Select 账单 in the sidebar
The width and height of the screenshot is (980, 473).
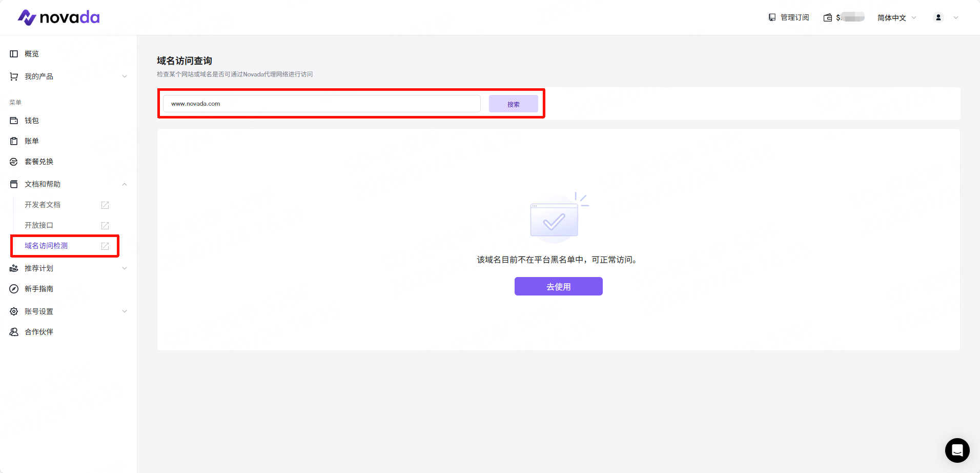[32, 141]
